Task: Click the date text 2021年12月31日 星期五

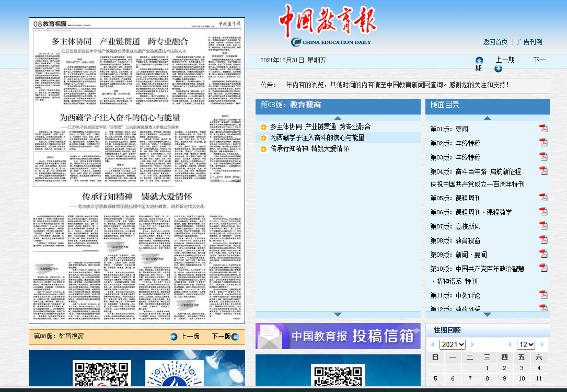Action: 293,61
